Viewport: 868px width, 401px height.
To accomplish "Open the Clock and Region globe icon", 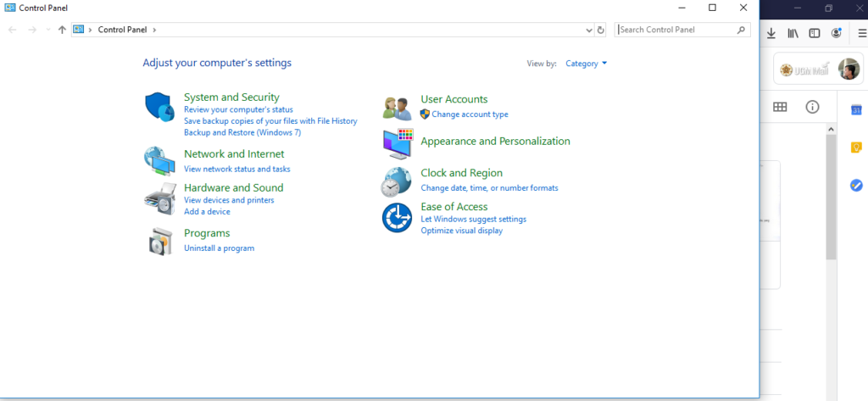I will (396, 181).
